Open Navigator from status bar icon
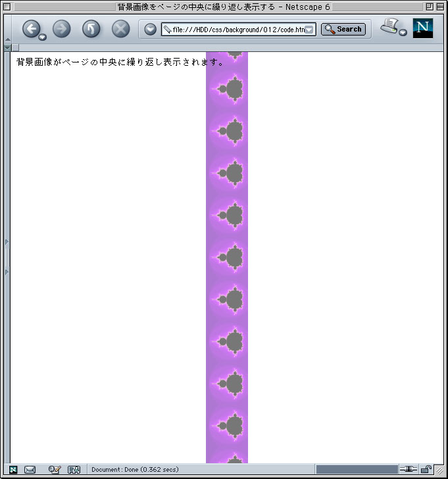The image size is (448, 479). point(13,470)
